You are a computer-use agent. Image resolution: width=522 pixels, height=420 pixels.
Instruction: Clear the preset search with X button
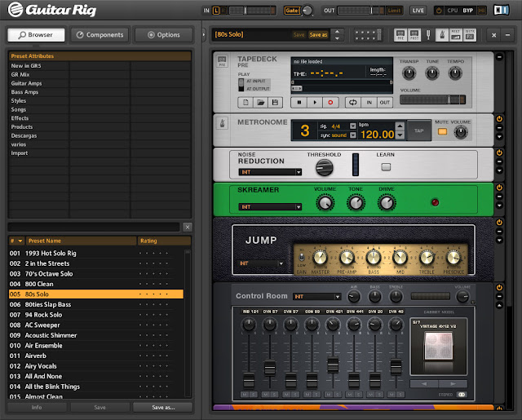(x=188, y=227)
